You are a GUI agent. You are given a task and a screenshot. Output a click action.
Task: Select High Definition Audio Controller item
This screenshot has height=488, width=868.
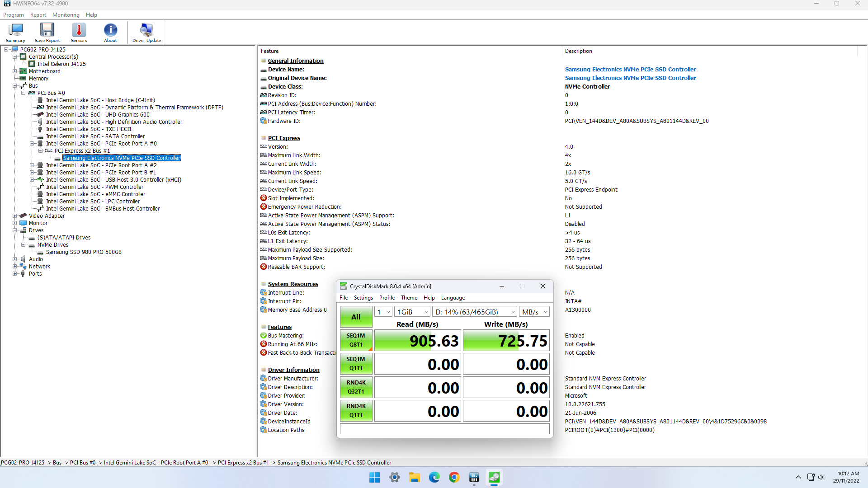point(114,122)
